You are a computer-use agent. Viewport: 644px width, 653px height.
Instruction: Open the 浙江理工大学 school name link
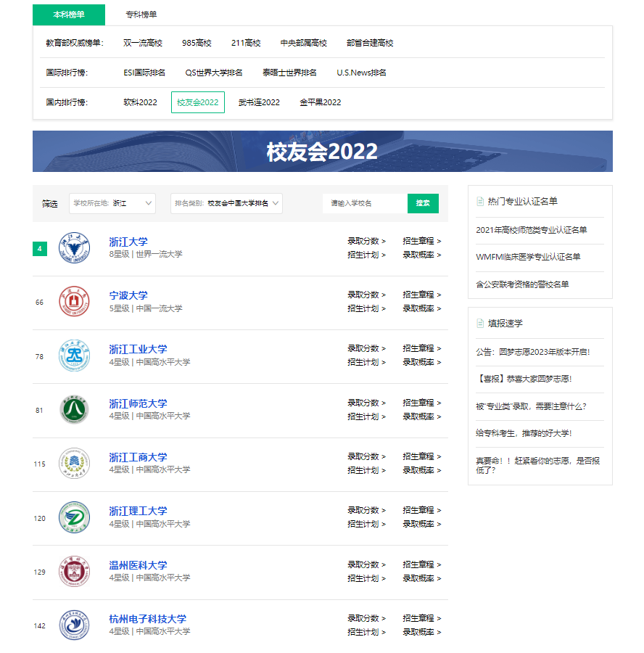pos(139,511)
